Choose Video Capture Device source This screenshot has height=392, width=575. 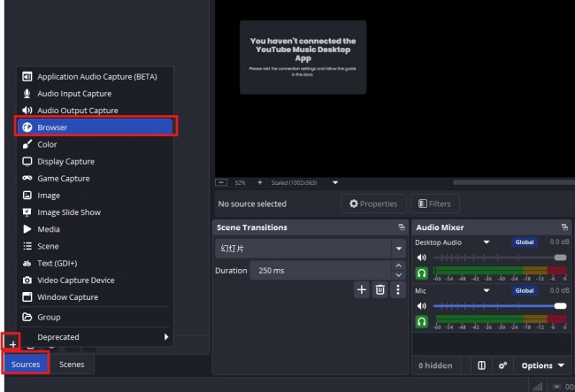(x=95, y=281)
